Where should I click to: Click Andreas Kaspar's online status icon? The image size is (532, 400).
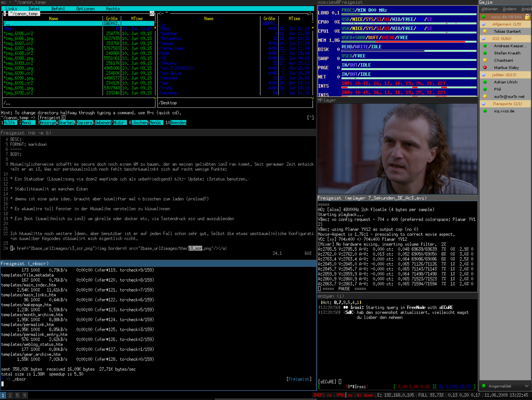coord(485,46)
